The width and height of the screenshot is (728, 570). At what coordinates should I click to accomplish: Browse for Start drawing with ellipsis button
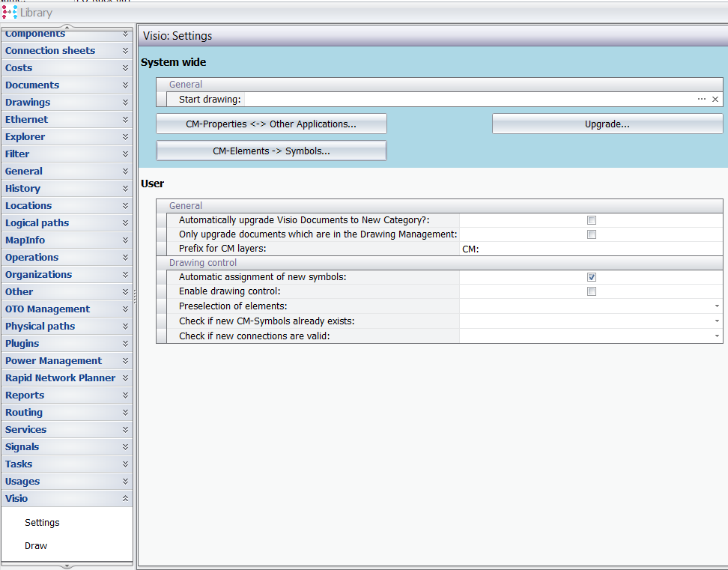702,100
